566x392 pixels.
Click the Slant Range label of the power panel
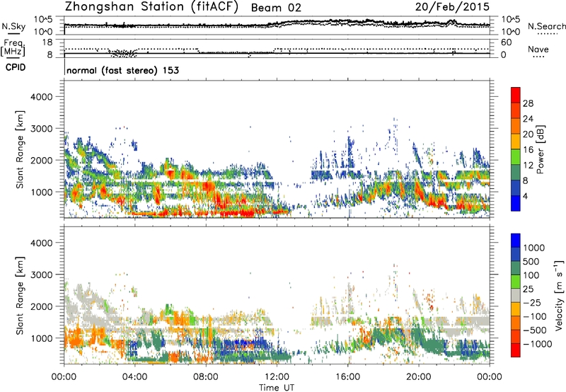[20, 149]
